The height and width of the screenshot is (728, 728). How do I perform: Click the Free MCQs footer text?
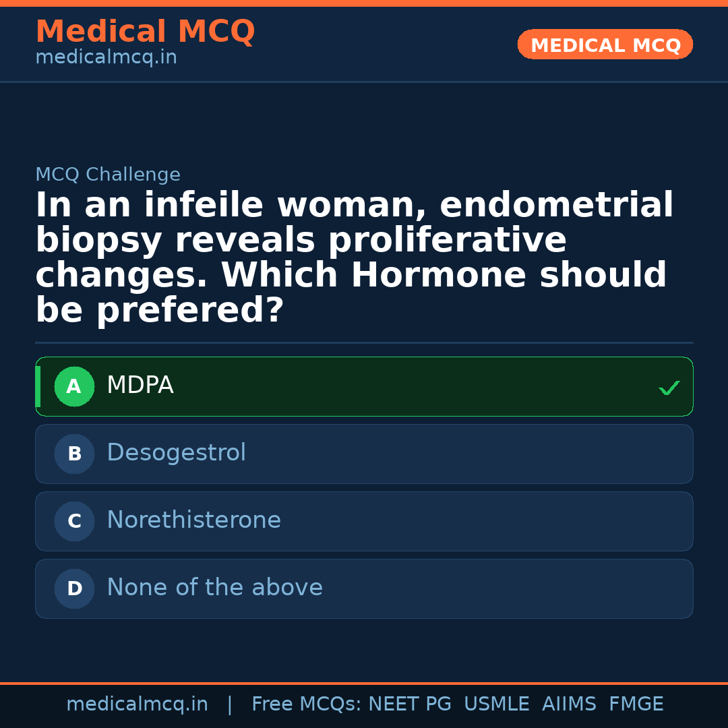(305, 704)
